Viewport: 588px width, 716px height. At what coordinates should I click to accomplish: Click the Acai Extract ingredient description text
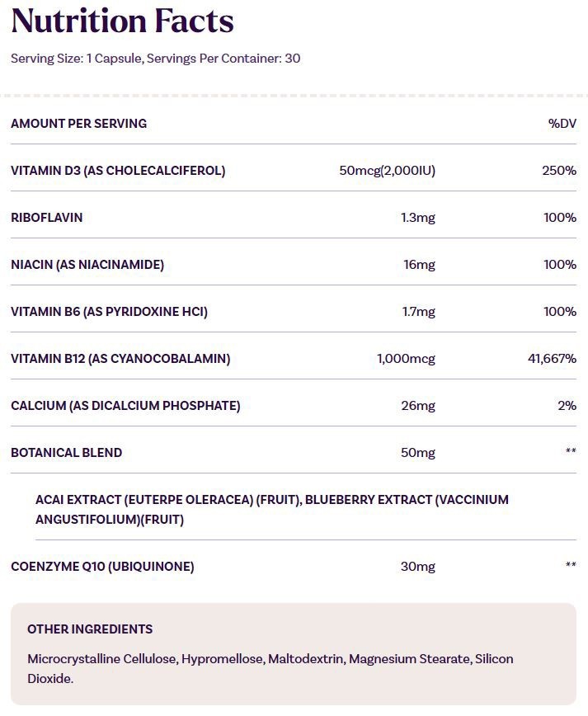coord(272,510)
